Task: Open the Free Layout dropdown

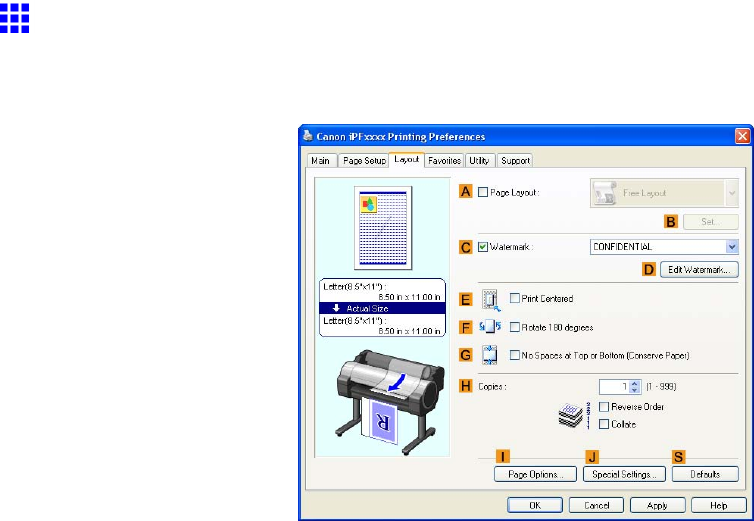Action: tap(731, 193)
